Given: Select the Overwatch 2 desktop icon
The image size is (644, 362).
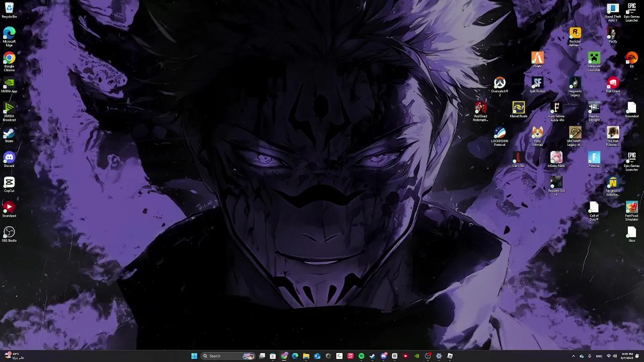Looking at the screenshot, I should [x=500, y=85].
